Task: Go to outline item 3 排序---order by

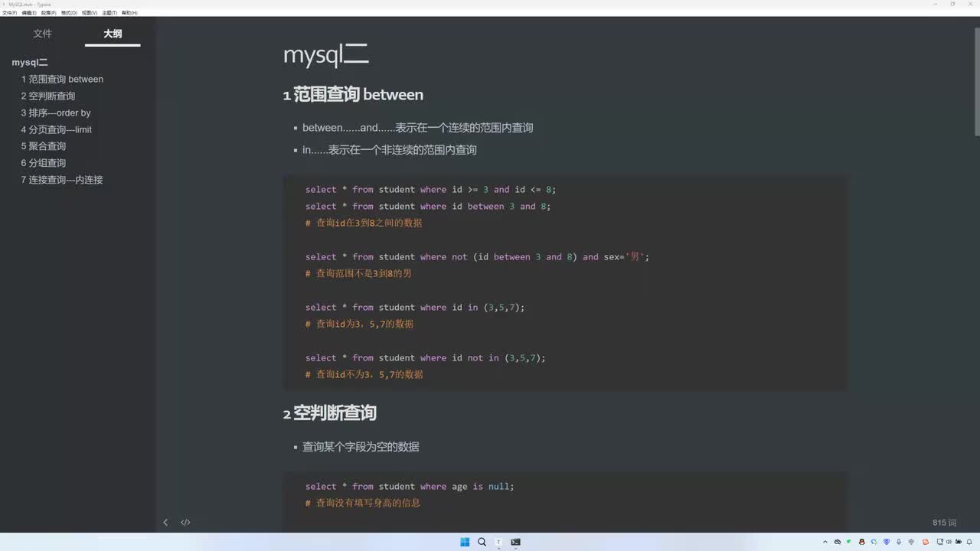Action: point(56,113)
